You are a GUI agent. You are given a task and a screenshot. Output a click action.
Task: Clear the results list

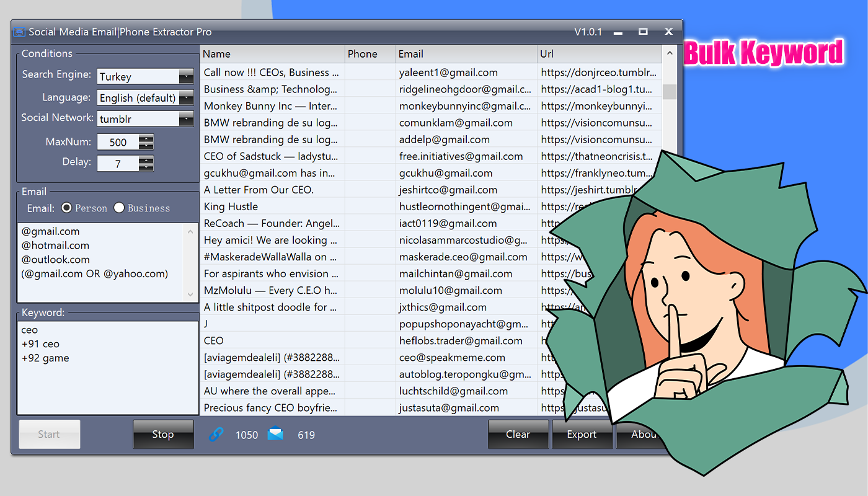pos(518,435)
